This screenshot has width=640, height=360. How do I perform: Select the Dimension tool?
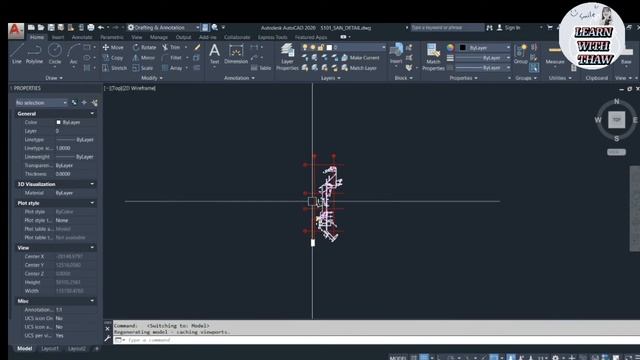click(236, 54)
